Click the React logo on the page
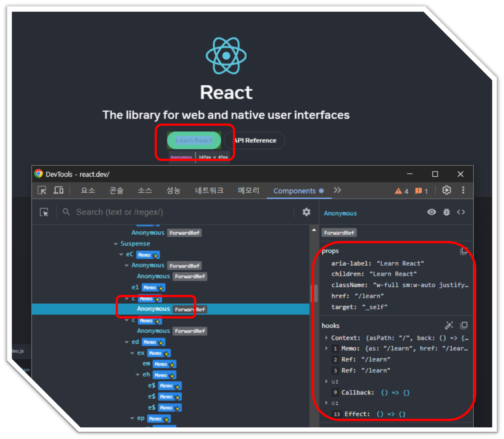Screen dimensions: 504x439 [226, 56]
